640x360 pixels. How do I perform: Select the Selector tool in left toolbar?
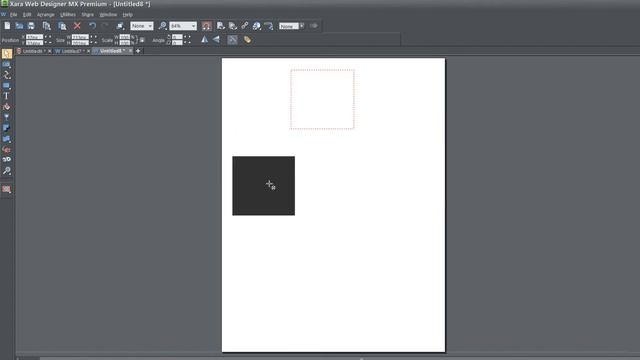click(x=7, y=54)
